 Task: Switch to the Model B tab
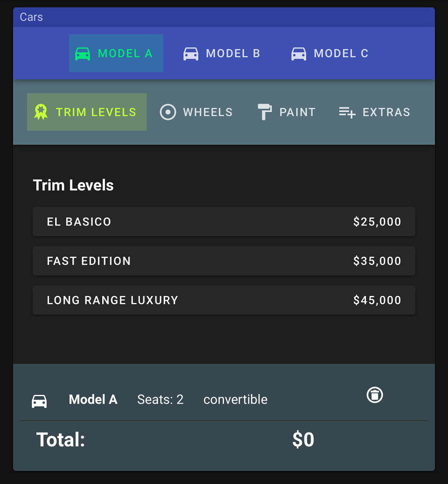tap(222, 53)
